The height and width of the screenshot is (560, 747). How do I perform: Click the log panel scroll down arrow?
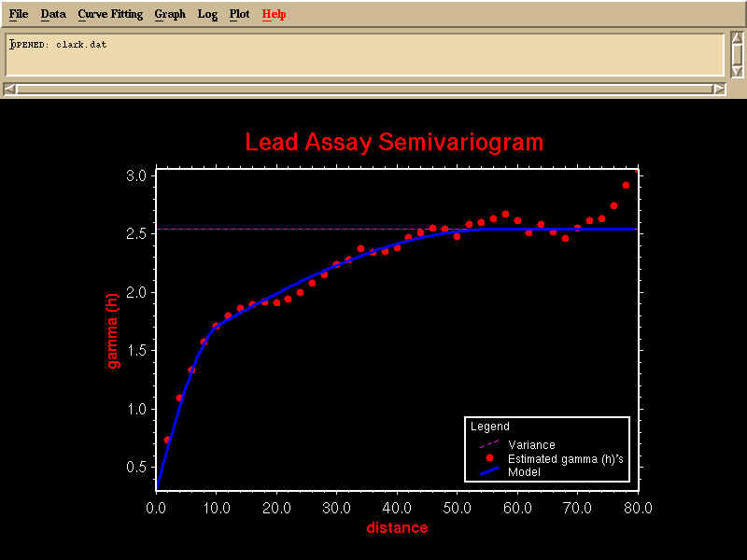click(737, 72)
